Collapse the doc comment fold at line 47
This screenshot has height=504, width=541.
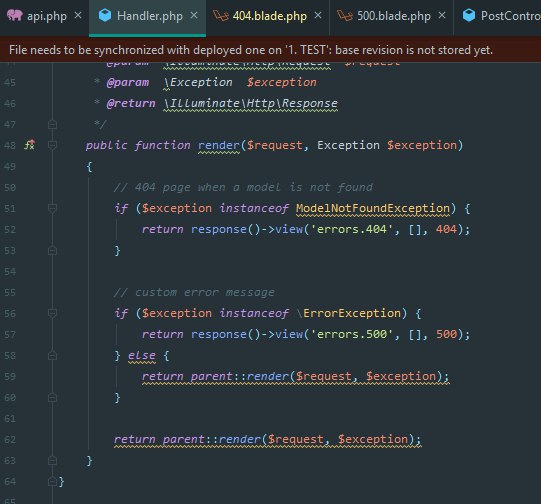[x=52, y=124]
